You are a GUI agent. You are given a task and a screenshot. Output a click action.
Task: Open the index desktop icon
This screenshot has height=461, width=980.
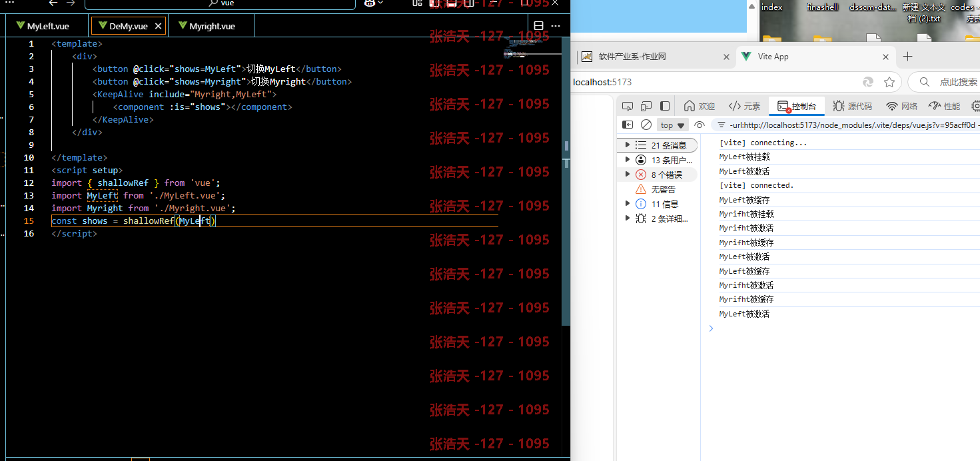click(x=772, y=7)
